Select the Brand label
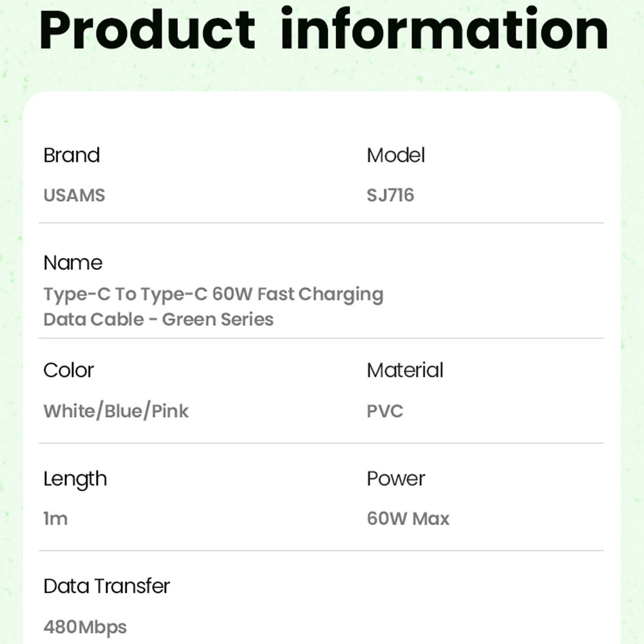644x644 pixels. coord(71,155)
